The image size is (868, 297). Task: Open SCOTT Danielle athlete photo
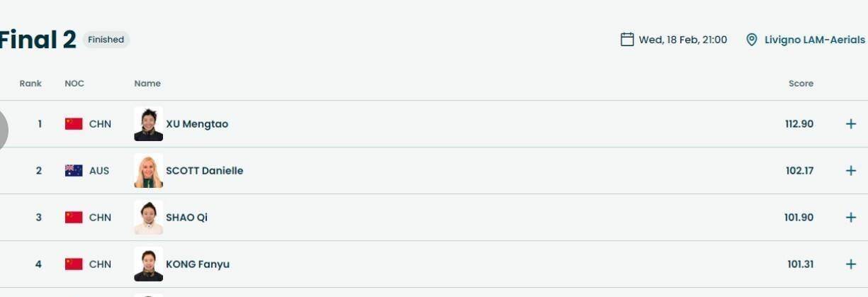tap(148, 171)
